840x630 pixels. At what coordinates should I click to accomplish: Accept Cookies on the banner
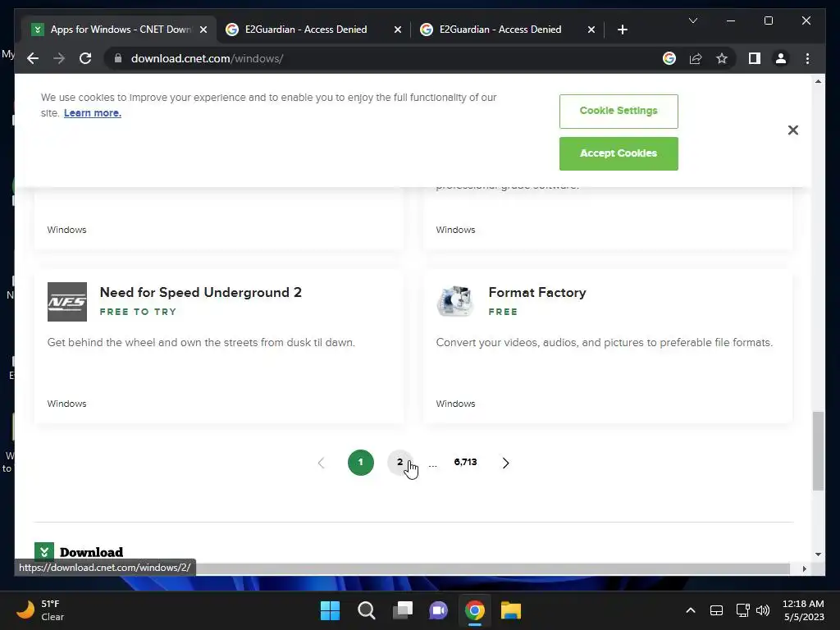click(619, 153)
